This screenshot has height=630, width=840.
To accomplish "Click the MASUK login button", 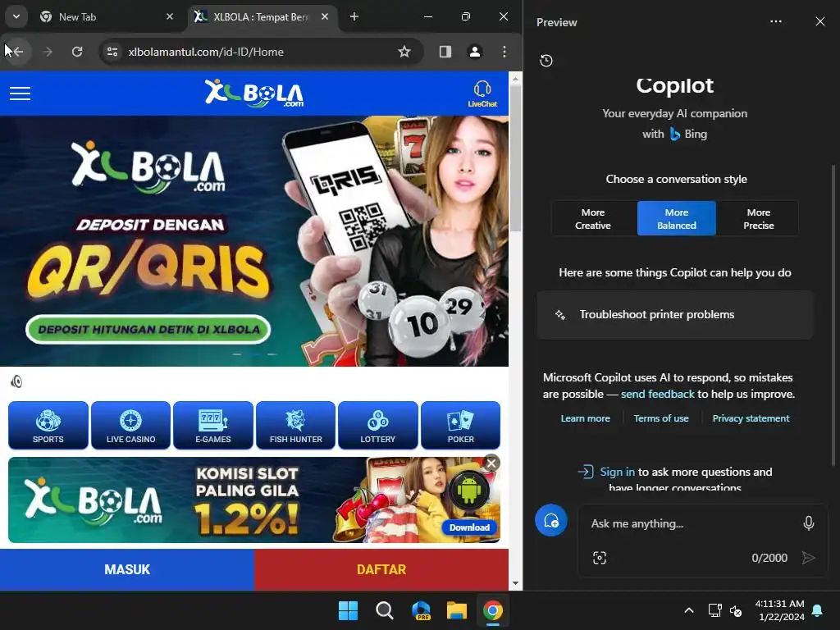I will pos(127,569).
